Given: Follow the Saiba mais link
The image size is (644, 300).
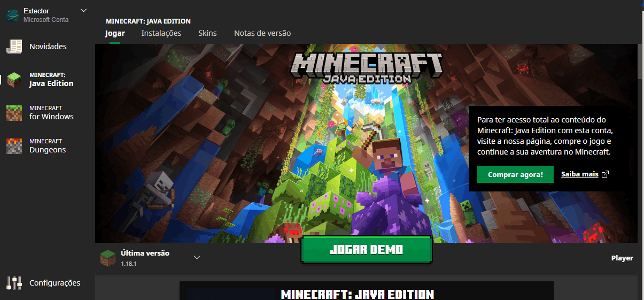Looking at the screenshot, I should click(x=580, y=174).
